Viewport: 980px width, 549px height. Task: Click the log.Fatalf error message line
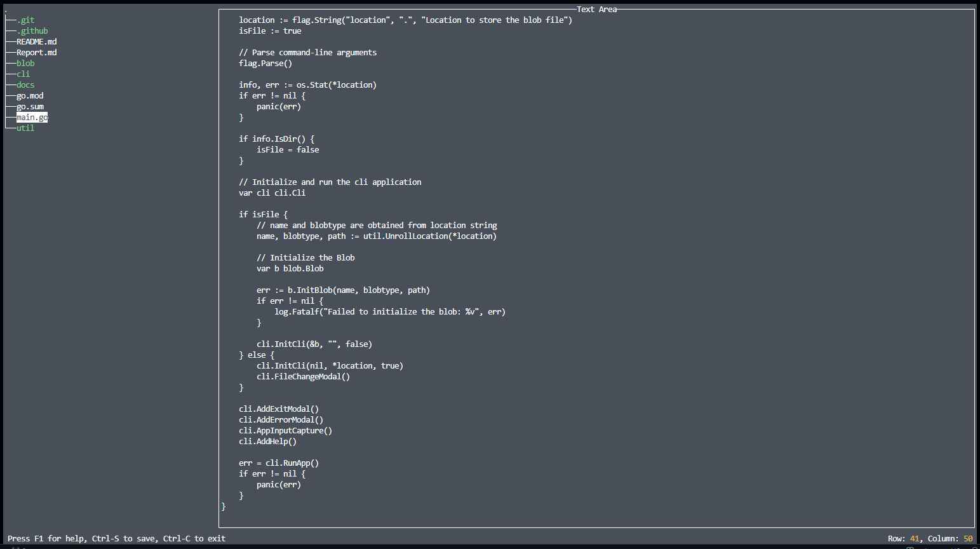coord(390,312)
